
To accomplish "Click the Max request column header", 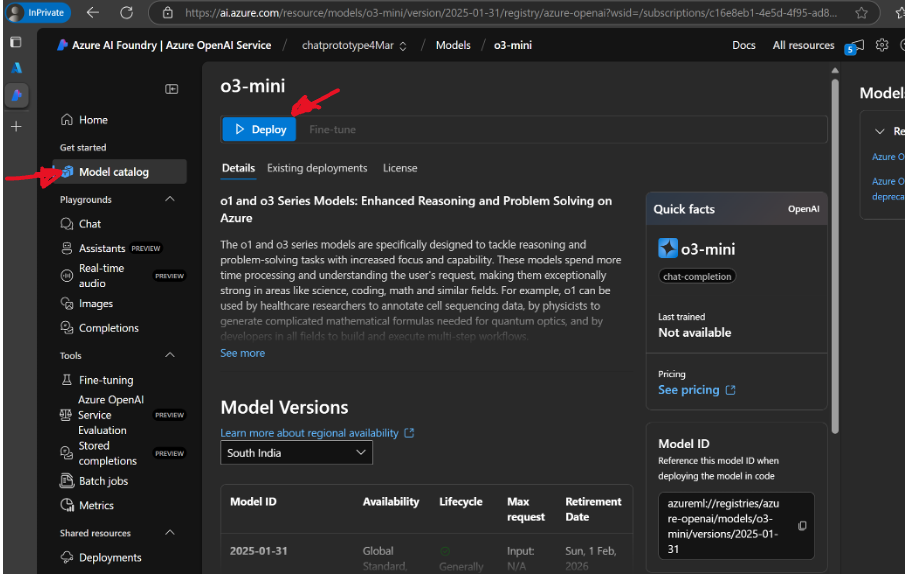I will pyautogui.click(x=526, y=509).
